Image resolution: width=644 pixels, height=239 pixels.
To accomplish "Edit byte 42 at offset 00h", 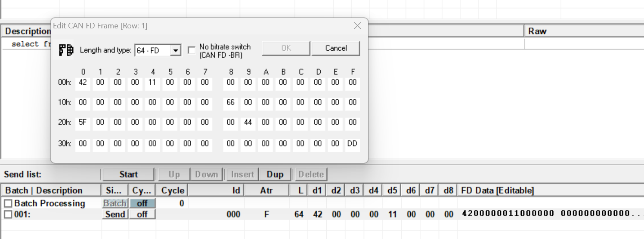I will click(83, 82).
